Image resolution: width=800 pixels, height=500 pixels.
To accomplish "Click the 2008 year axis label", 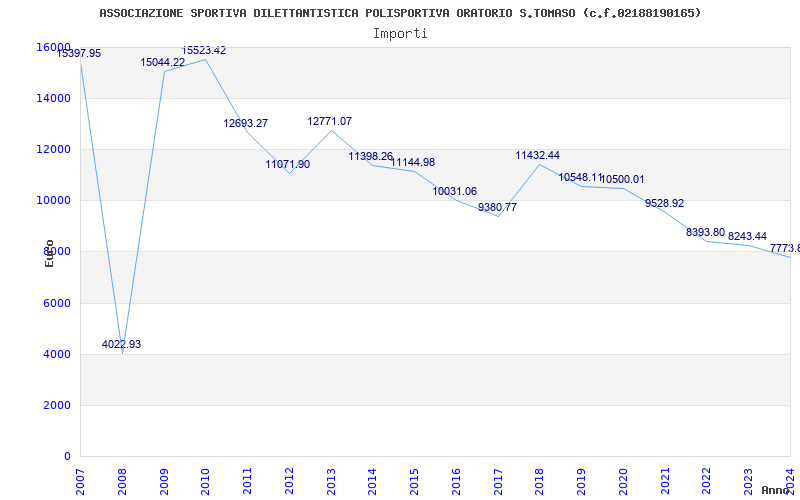I will 122,481.
